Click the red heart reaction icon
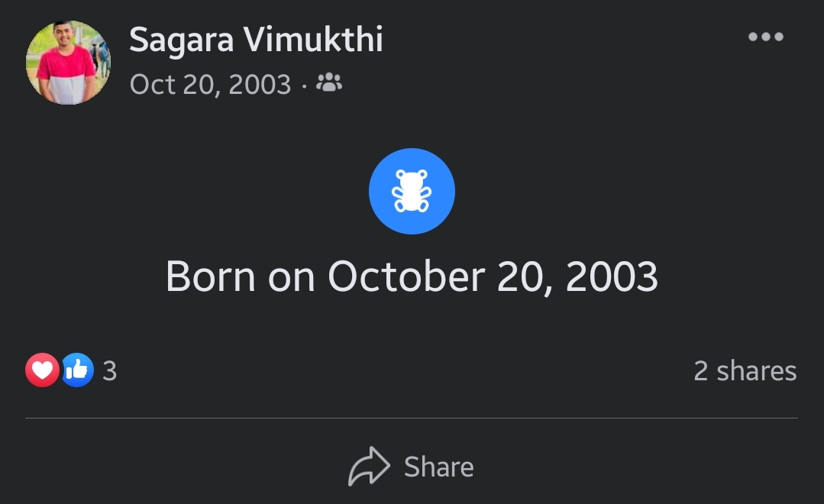The height and width of the screenshot is (504, 824). [x=42, y=370]
